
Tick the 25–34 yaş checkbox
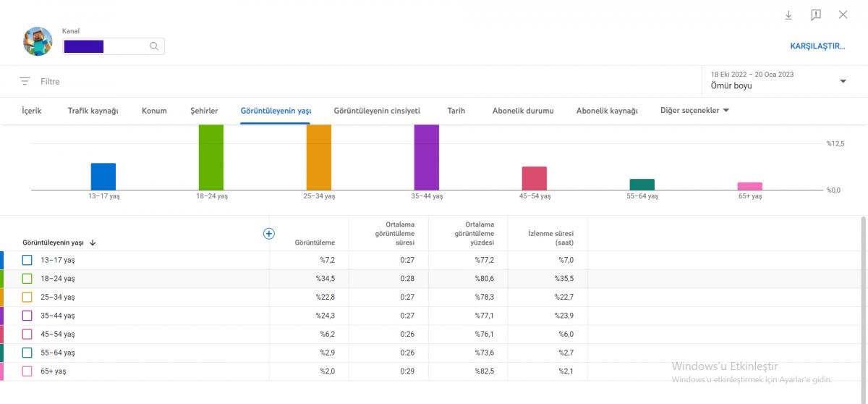click(27, 297)
